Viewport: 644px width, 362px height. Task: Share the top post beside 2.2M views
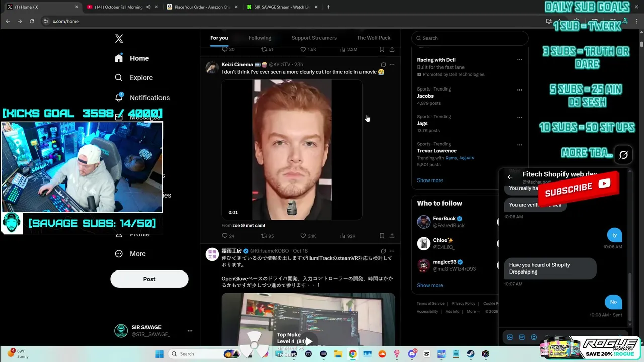pyautogui.click(x=392, y=49)
